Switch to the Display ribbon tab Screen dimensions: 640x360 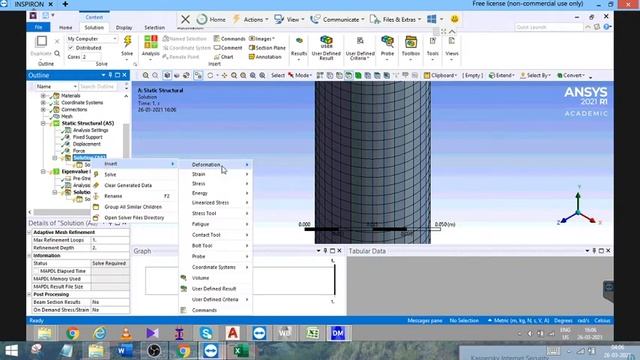pos(124,27)
